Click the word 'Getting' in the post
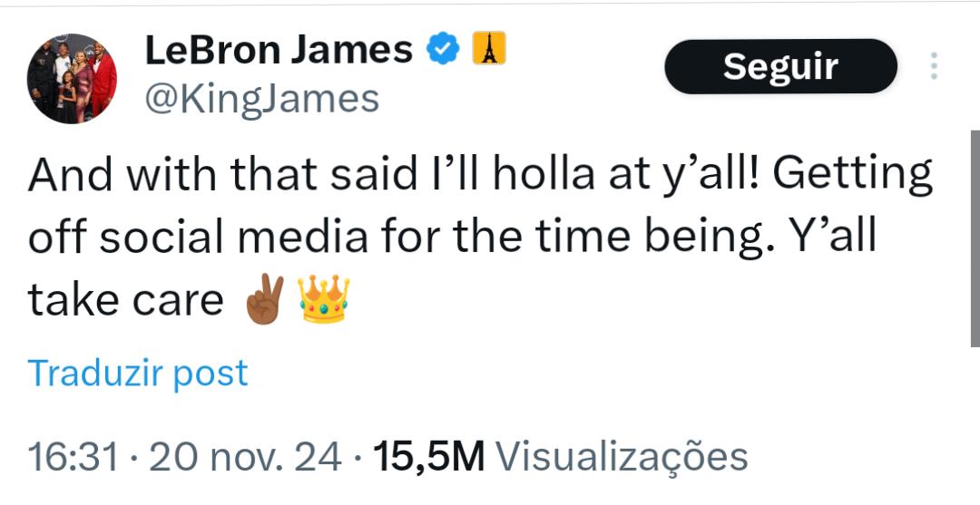The width and height of the screenshot is (980, 505). point(856,176)
